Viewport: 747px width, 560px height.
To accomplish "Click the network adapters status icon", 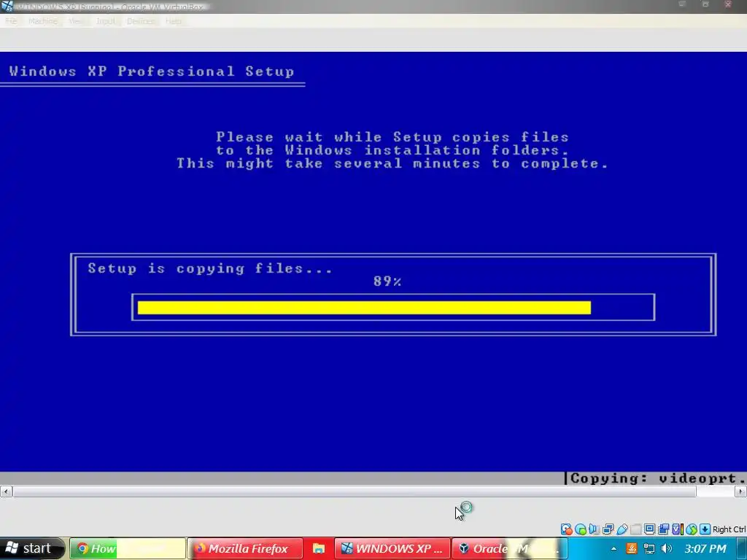I will (x=608, y=529).
